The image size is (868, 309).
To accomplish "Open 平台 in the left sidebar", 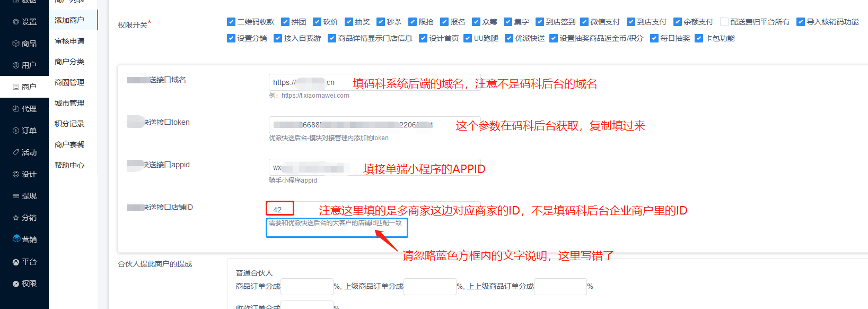I will tap(24, 262).
